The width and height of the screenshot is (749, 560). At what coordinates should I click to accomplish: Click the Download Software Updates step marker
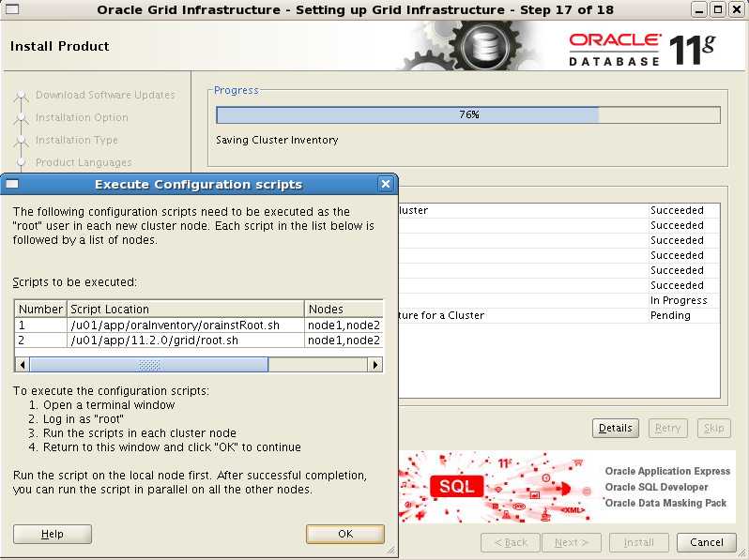tap(21, 96)
